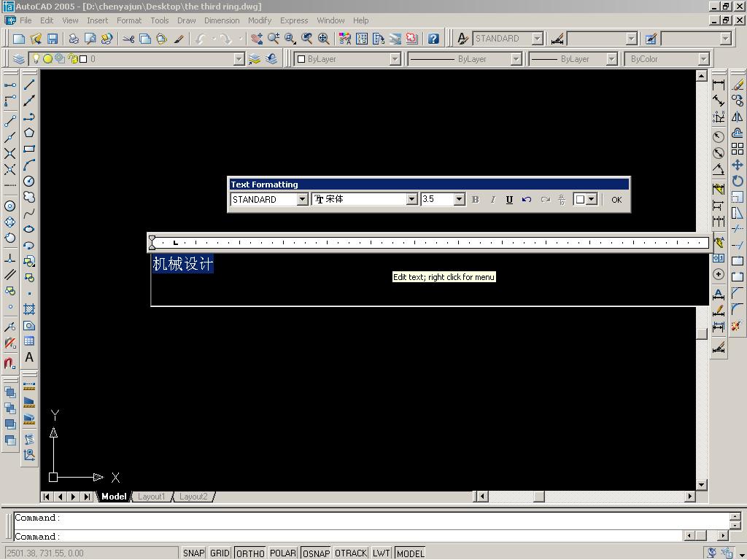747x560 pixels.
Task: Click the Cut scissors icon
Action: click(x=128, y=39)
